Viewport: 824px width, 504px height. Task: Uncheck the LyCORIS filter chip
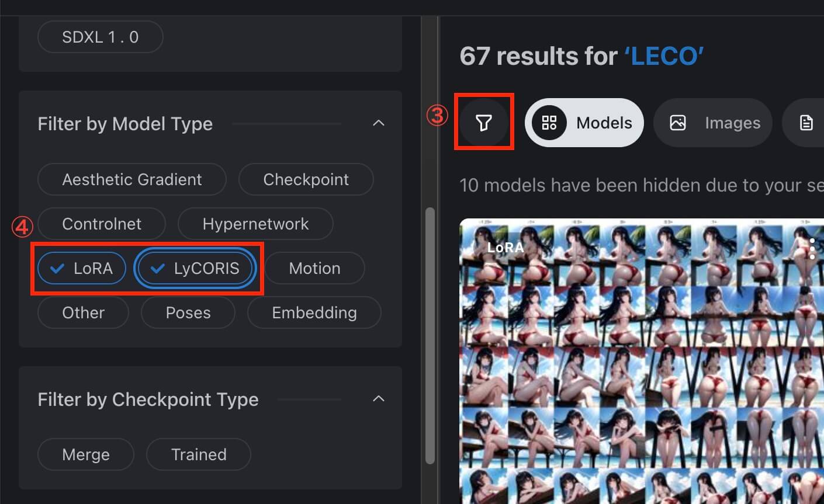195,268
